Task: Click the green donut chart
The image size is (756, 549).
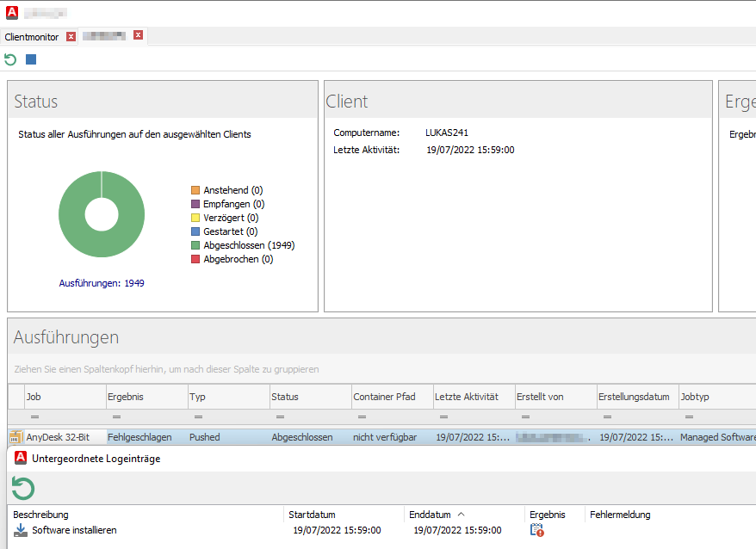Action: click(72, 215)
